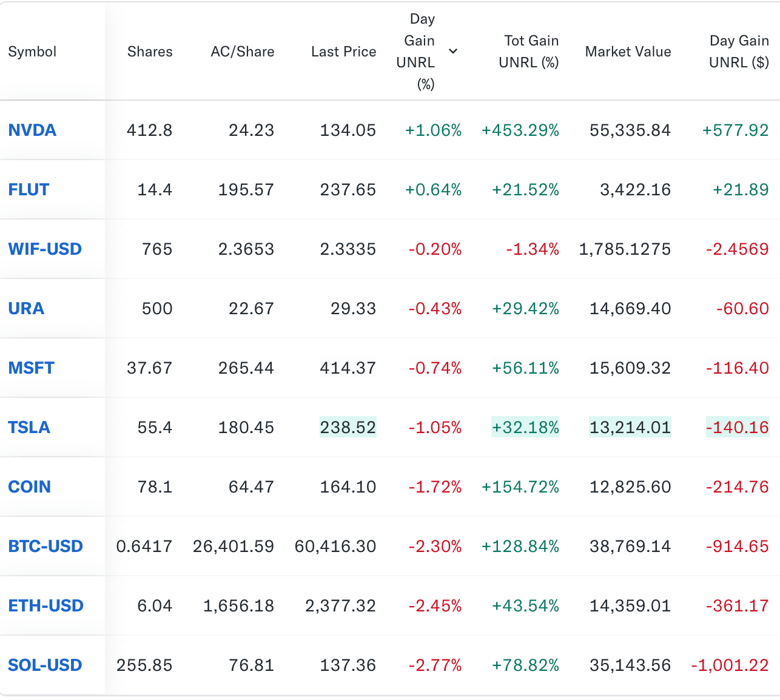The image size is (780, 700).
Task: Open the MSFT symbol link
Action: 32,368
